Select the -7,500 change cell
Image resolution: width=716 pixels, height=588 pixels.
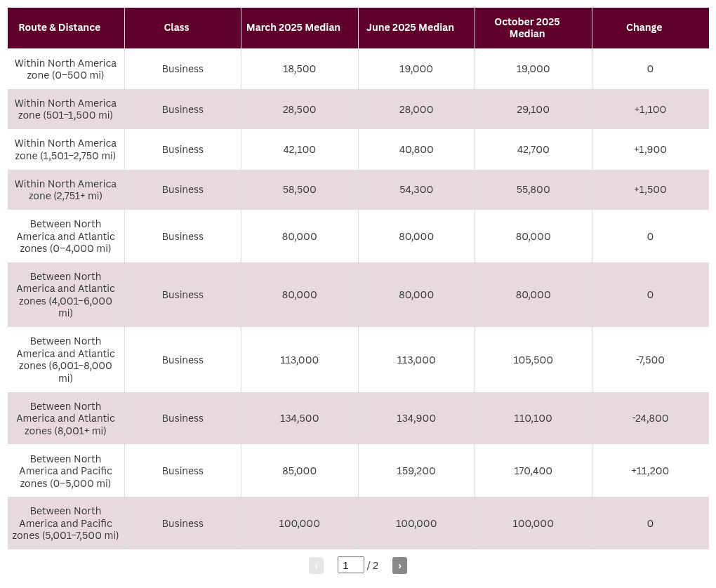pos(650,360)
